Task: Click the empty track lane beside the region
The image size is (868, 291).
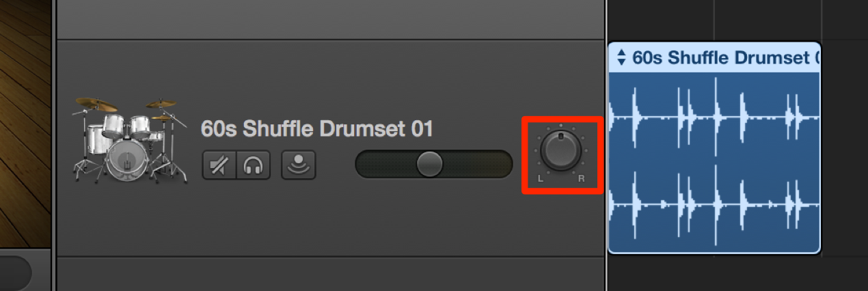Action: (x=844, y=147)
